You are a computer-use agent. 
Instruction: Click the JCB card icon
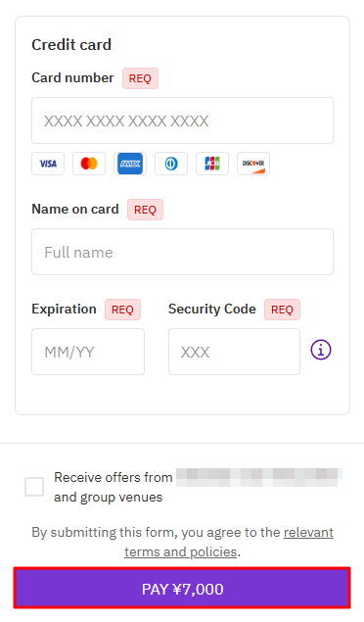pos(212,164)
